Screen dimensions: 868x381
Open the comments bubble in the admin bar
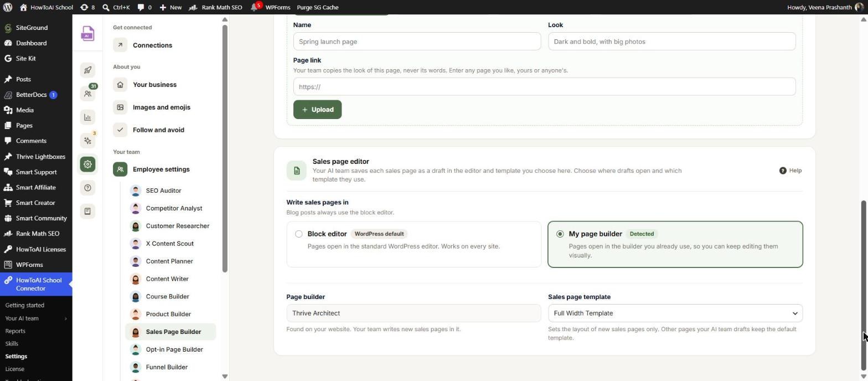(144, 7)
